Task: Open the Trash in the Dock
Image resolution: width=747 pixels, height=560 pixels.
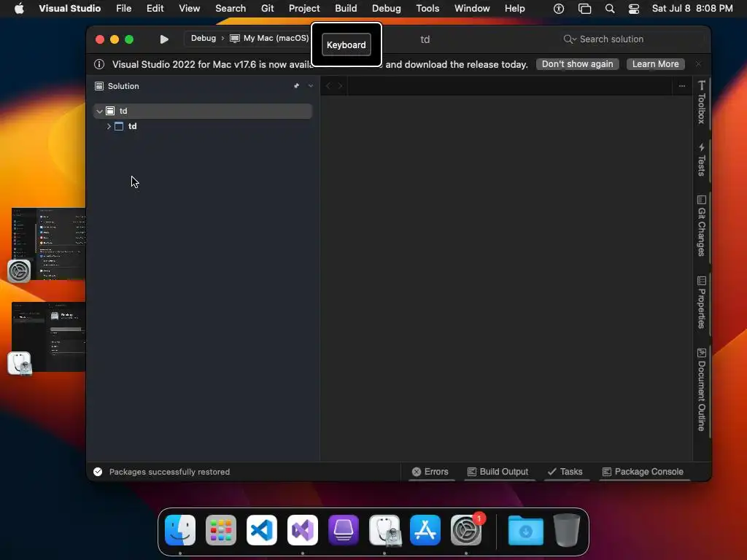Action: (x=566, y=530)
